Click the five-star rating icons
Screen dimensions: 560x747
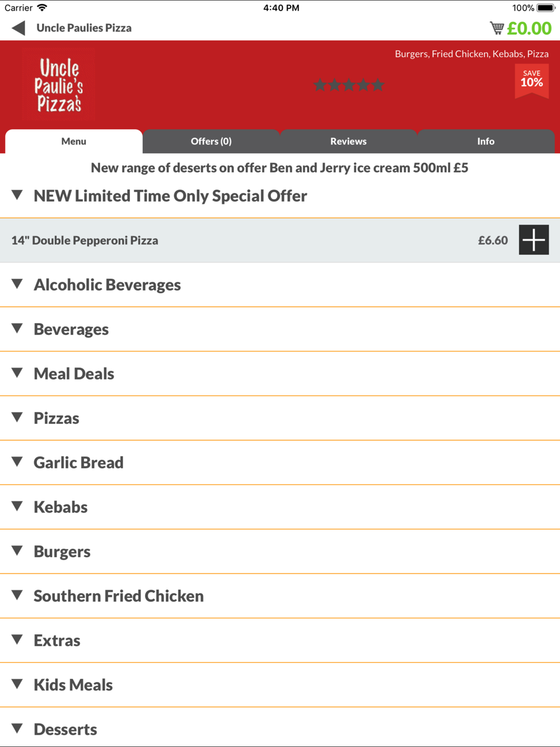click(349, 85)
